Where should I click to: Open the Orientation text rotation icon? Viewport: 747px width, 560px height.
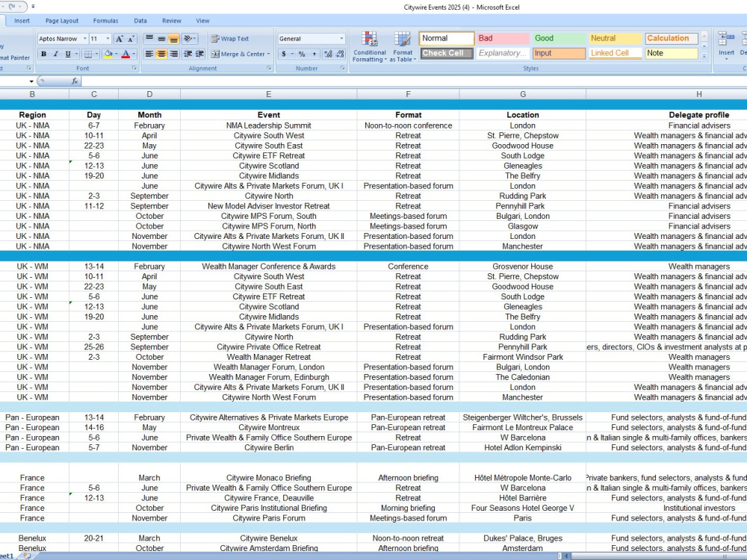[x=189, y=39]
